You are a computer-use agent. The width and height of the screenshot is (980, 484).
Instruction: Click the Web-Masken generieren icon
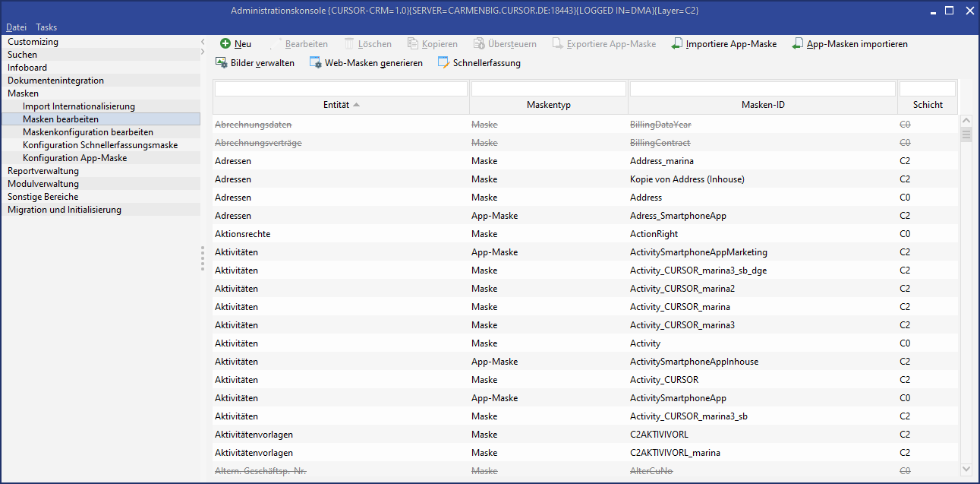coord(316,63)
